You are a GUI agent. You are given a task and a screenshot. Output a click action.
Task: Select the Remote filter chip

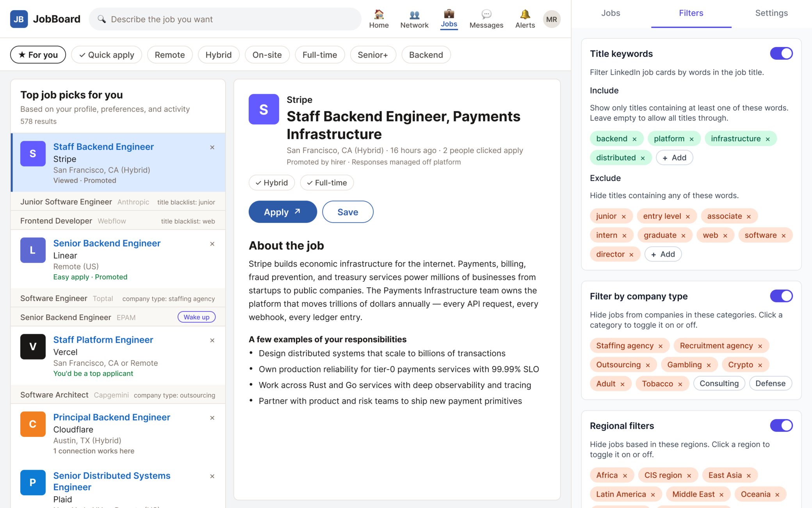pyautogui.click(x=169, y=55)
